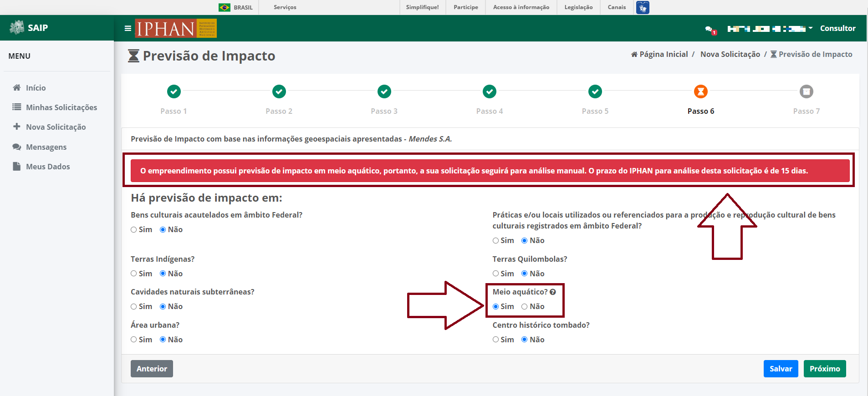Select Sim for Terras Indígenas
Screen dimensions: 868x396
[x=134, y=274]
